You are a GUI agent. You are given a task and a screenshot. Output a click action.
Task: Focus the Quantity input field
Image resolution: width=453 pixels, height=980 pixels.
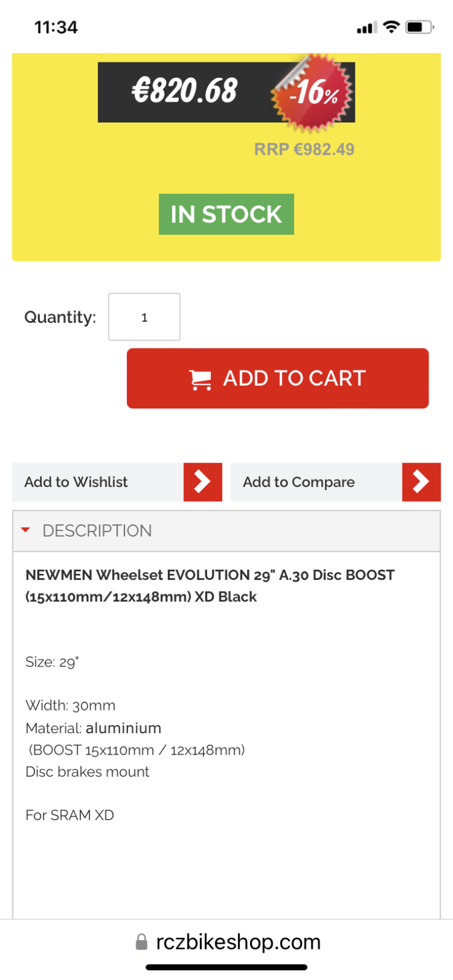(144, 317)
